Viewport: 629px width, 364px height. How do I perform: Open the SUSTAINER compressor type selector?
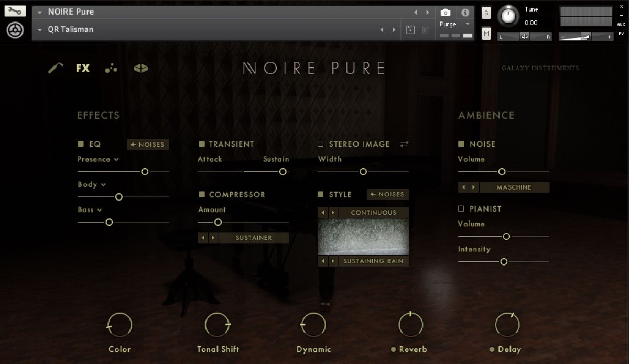click(x=254, y=238)
